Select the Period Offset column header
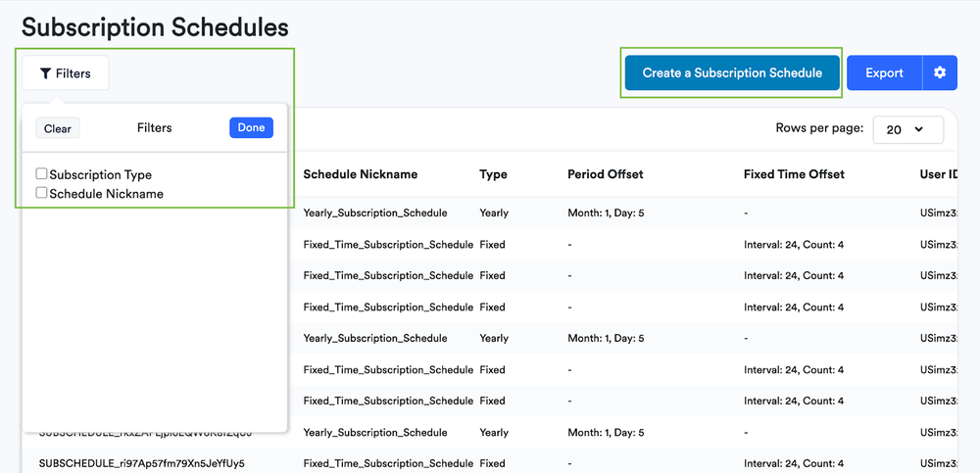The height and width of the screenshot is (473, 980). tap(605, 174)
